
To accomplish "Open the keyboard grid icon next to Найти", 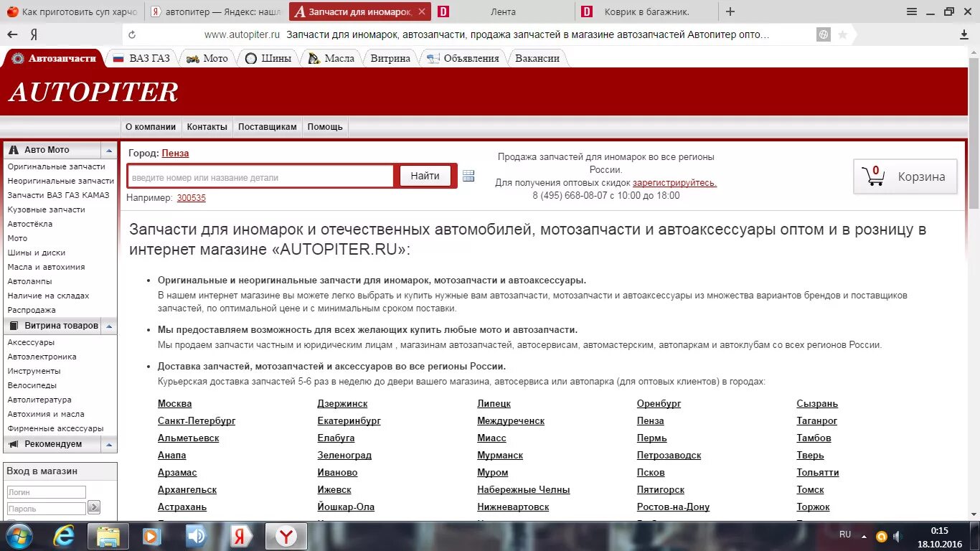I will click(x=468, y=176).
